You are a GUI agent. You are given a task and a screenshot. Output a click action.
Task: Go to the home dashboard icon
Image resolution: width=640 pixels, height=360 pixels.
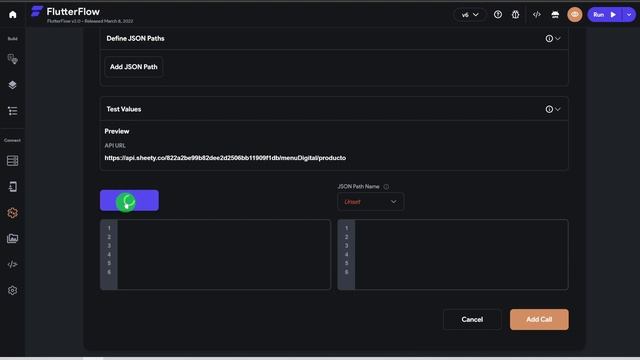13,15
